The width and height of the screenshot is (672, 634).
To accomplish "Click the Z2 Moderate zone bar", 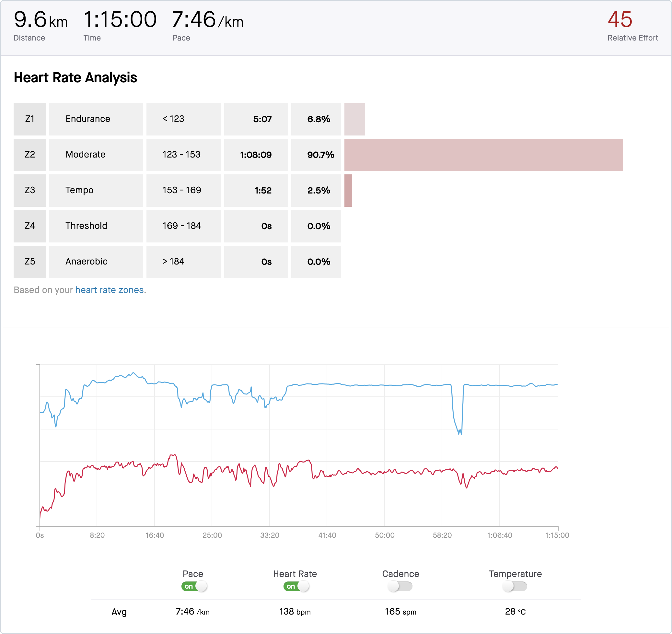I will point(483,155).
